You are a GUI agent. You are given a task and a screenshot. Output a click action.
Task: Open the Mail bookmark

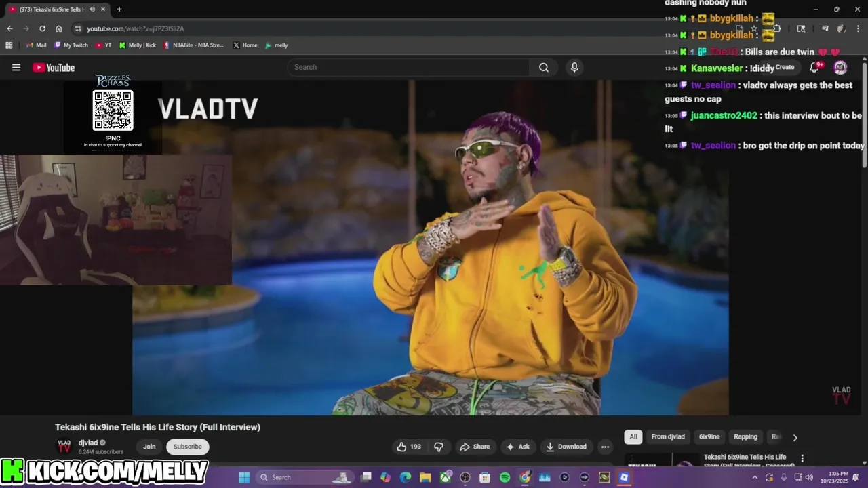tap(36, 45)
